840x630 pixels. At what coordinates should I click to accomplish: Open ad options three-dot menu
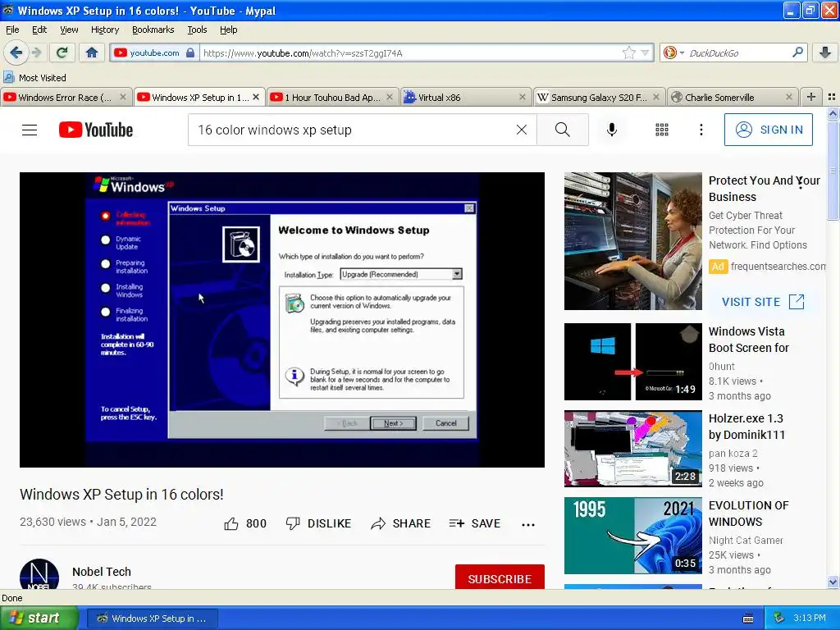801,183
